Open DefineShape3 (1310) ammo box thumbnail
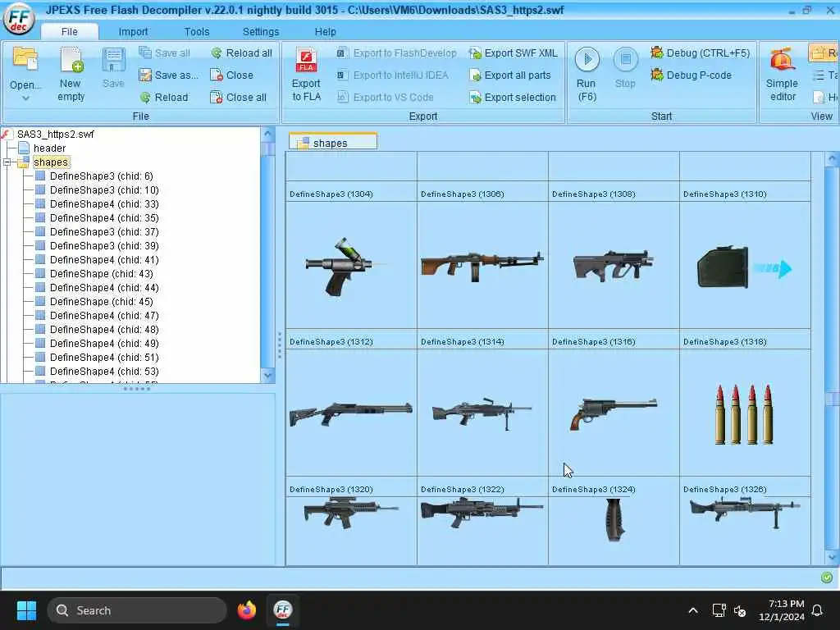Viewport: 840px width, 630px height. coord(745,265)
